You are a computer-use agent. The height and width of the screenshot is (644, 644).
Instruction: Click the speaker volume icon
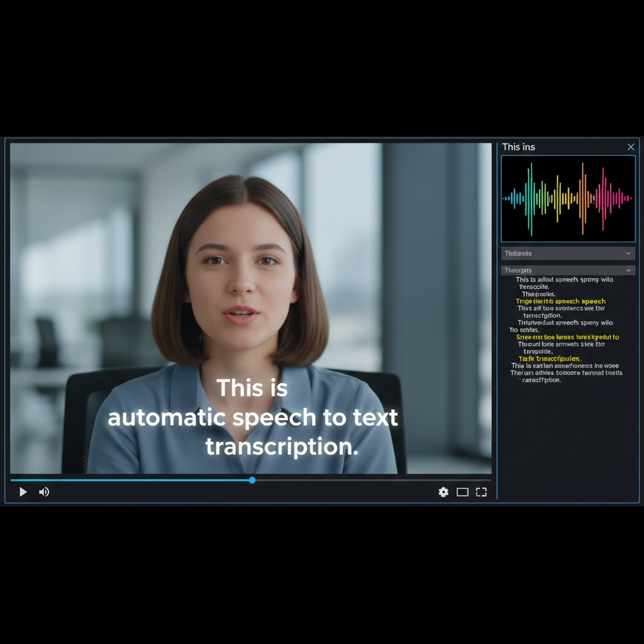click(x=44, y=492)
